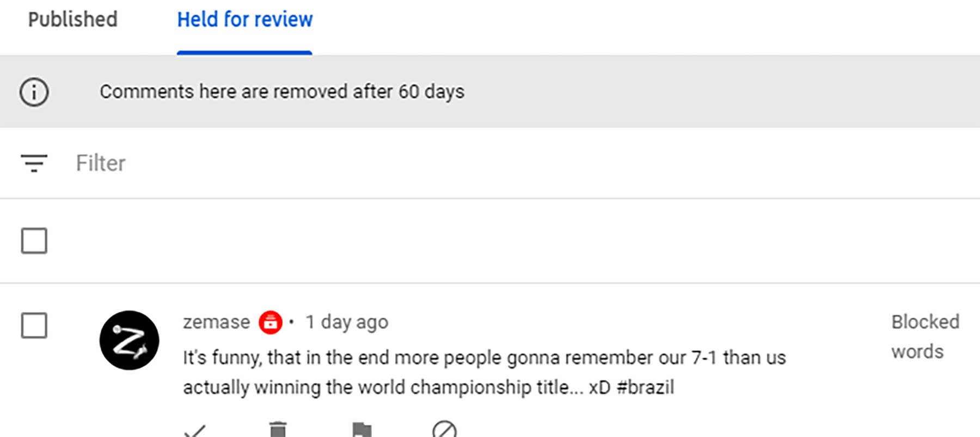This screenshot has width=980, height=437.
Task: Delete the held comment using the trash icon
Action: pyautogui.click(x=278, y=430)
